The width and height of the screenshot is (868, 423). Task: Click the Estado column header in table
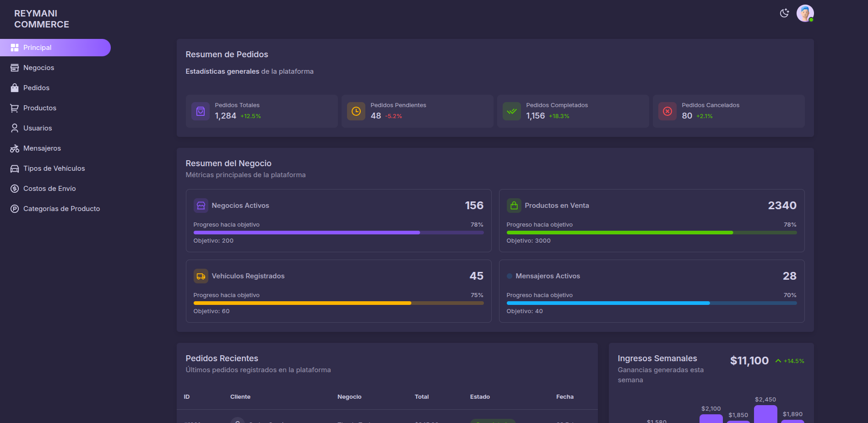click(x=480, y=397)
